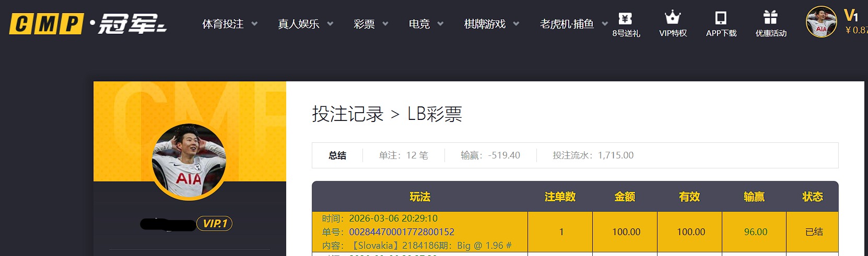This screenshot has width=868, height=256.
Task: Click the 总结 summary label
Action: click(337, 155)
